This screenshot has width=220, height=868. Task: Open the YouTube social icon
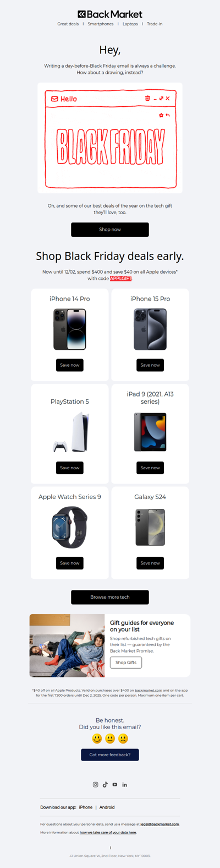(115, 784)
